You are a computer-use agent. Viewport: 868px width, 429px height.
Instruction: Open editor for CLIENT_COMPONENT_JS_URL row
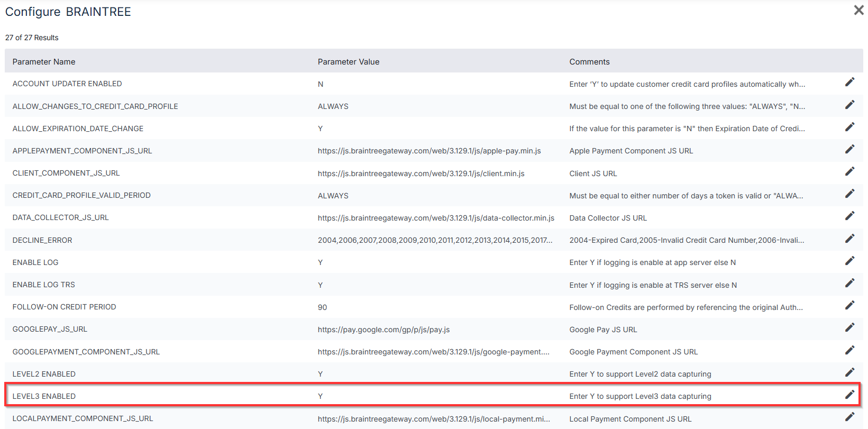(x=849, y=171)
